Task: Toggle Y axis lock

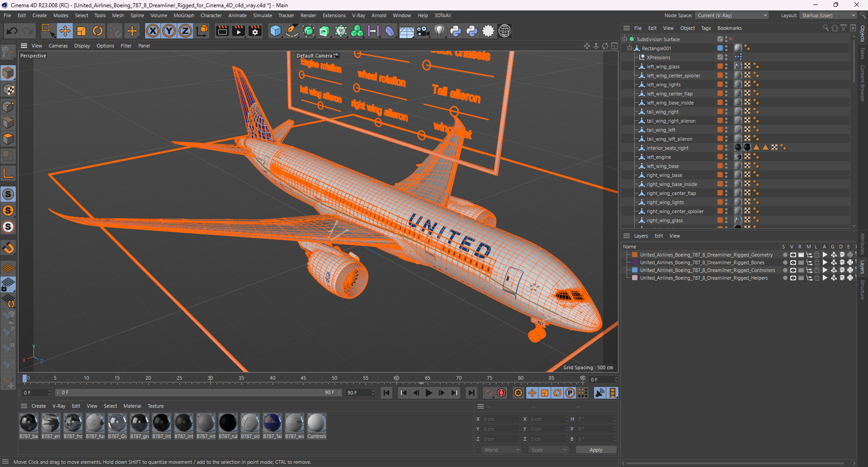Action: point(169,31)
